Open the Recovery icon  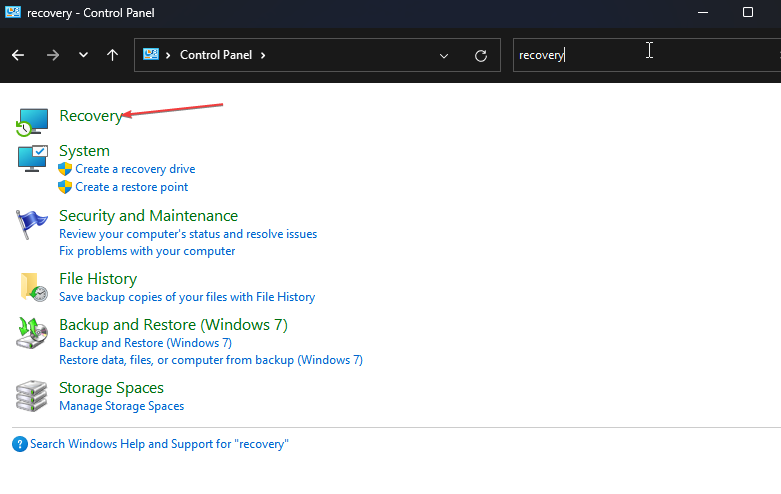point(32,121)
